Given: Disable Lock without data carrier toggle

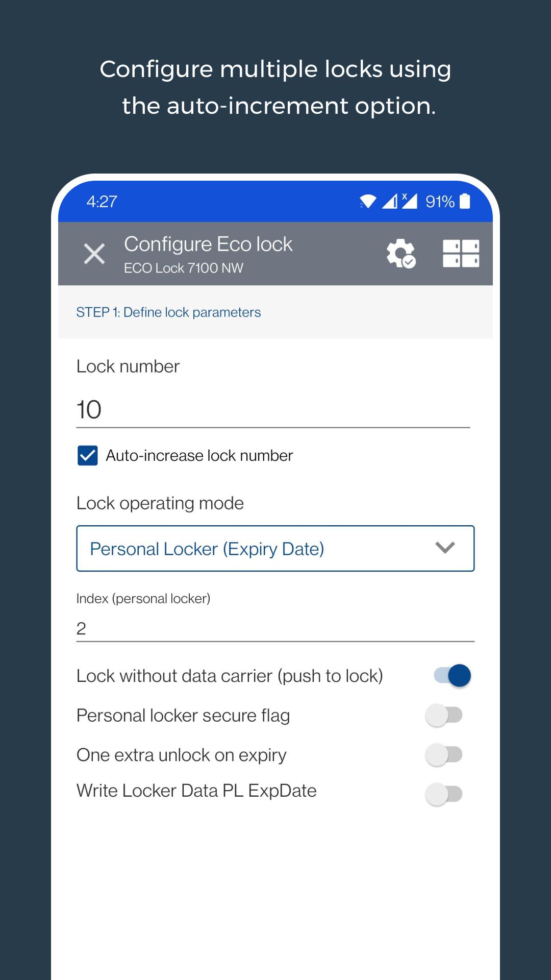Looking at the screenshot, I should click(452, 676).
